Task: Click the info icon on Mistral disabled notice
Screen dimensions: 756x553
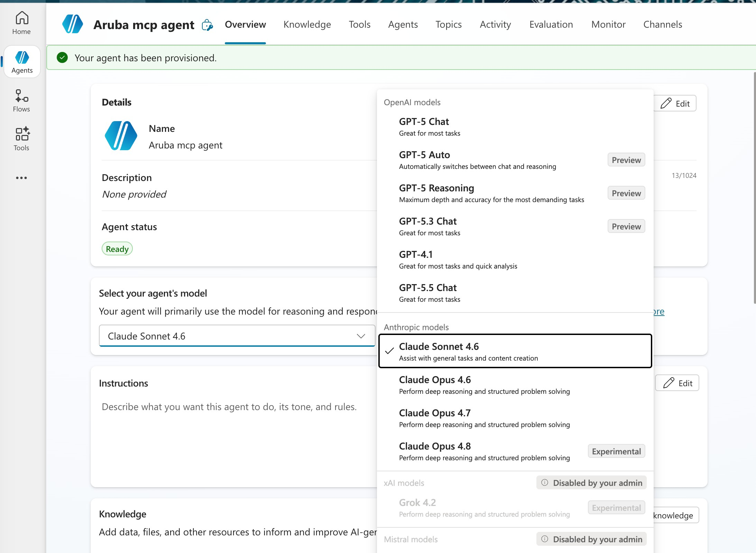Action: point(545,539)
